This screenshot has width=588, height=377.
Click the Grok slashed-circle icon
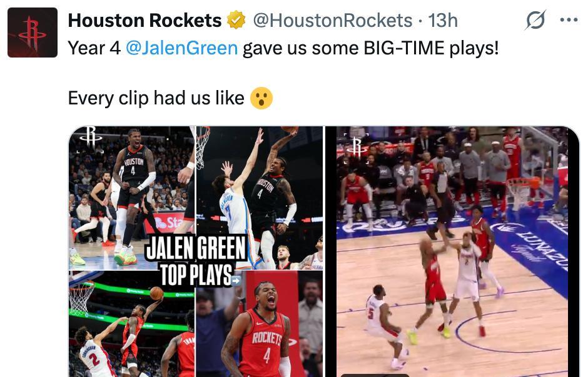535,20
